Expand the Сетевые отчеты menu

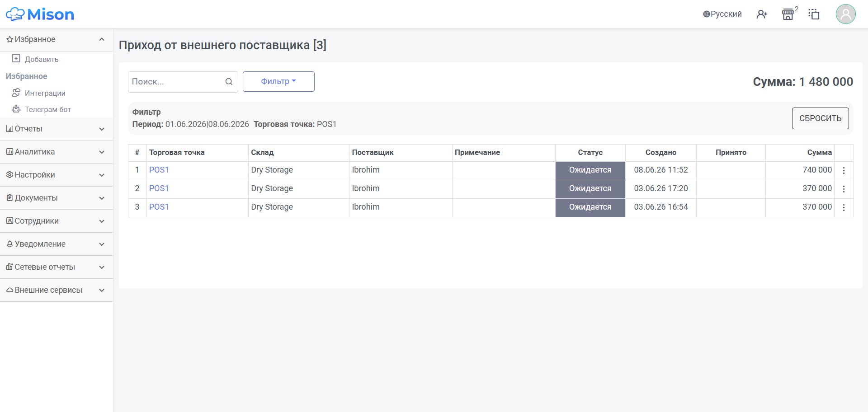click(57, 267)
